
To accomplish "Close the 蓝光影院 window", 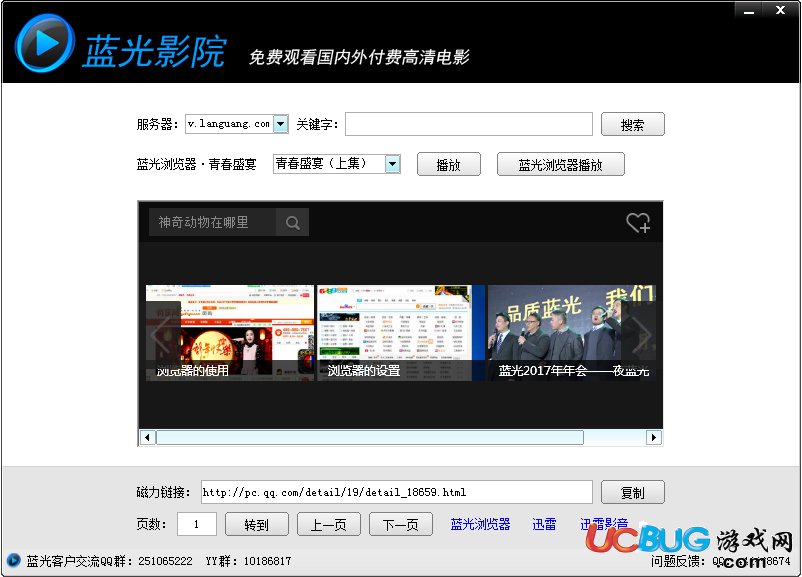I will click(781, 10).
